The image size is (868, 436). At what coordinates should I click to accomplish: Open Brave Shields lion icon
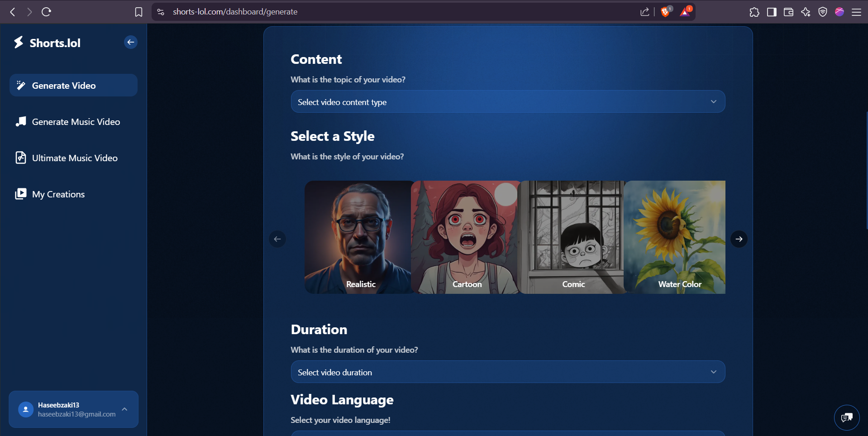[x=666, y=12]
